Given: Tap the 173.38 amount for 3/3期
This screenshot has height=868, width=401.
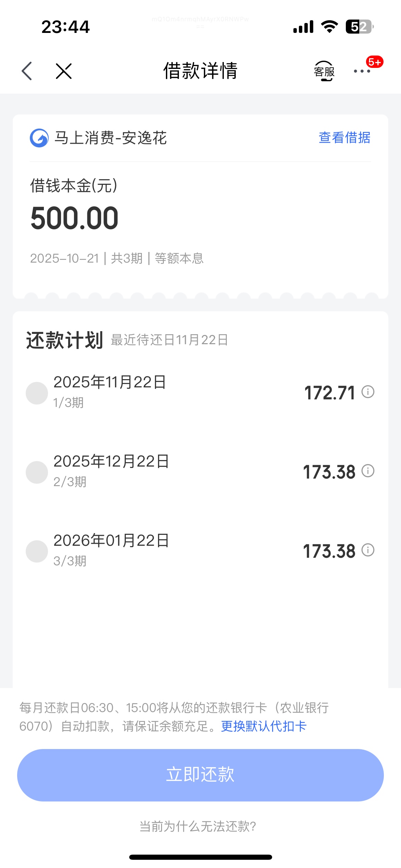Looking at the screenshot, I should click(329, 551).
